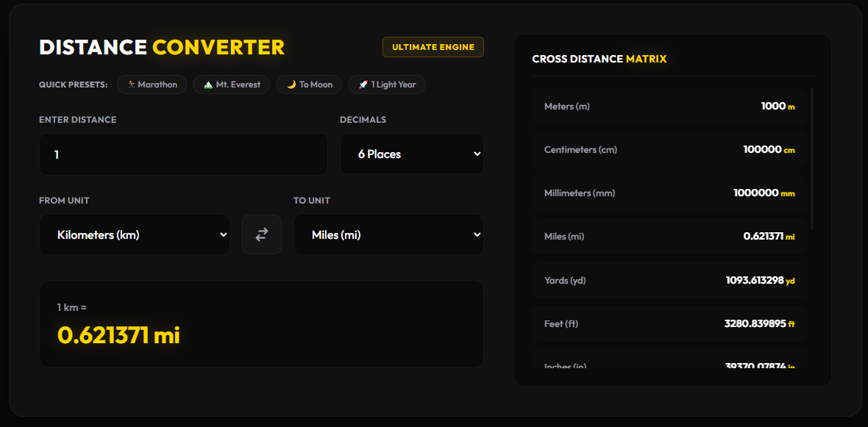The image size is (868, 427).
Task: Swap the from and to units
Action: pos(262,234)
